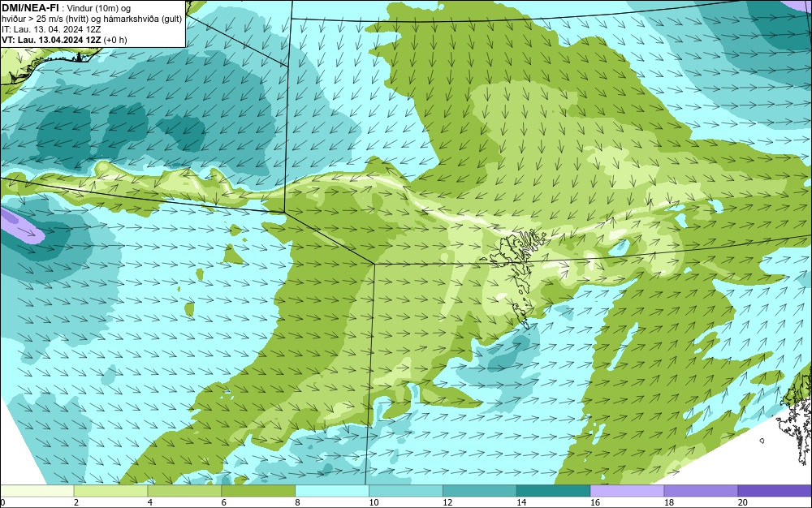Pick the 4–6 m/s green legend swatch
This screenshot has width=812, height=508.
184,490
